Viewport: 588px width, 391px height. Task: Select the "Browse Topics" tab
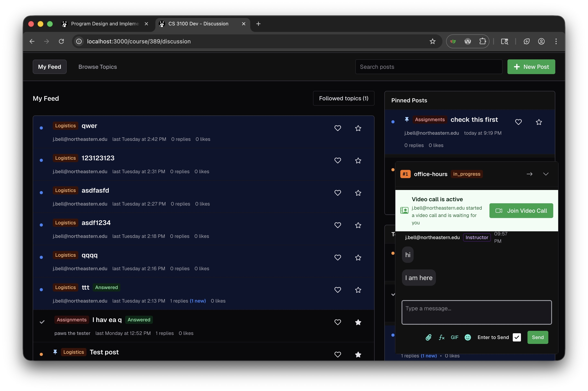(97, 67)
